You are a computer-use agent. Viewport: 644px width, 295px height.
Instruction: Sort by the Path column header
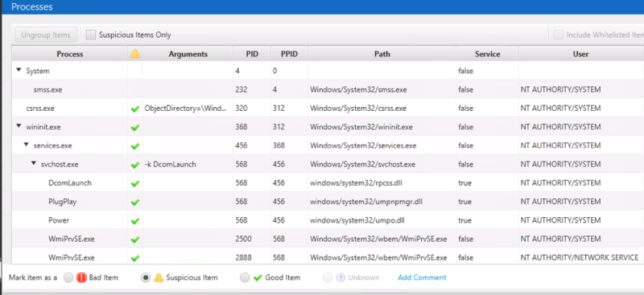pyautogui.click(x=382, y=54)
